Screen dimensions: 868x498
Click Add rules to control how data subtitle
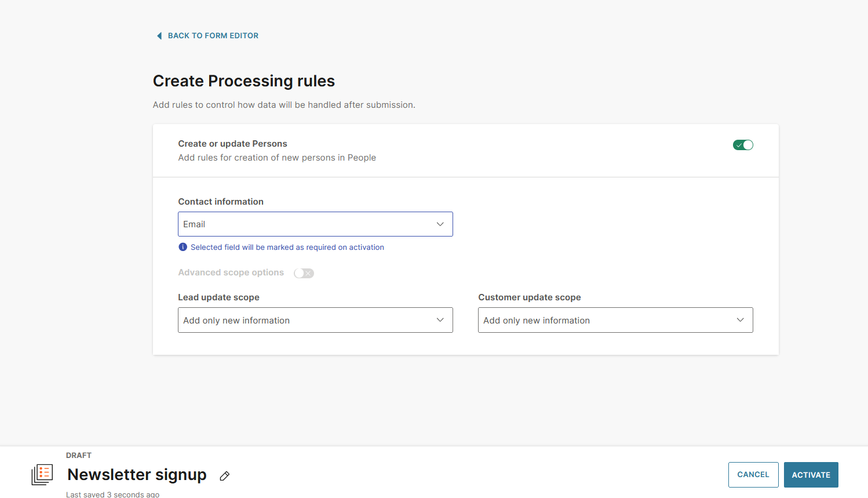pyautogui.click(x=284, y=105)
